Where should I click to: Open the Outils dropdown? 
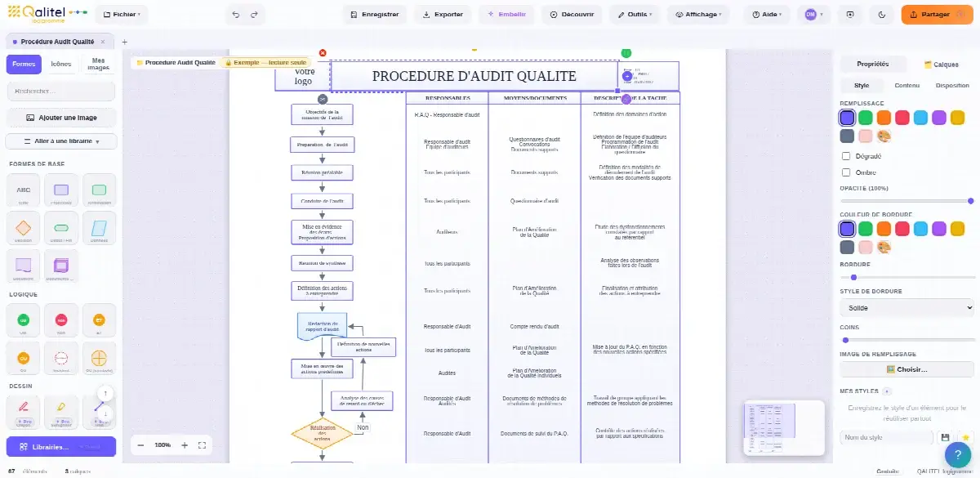point(635,14)
